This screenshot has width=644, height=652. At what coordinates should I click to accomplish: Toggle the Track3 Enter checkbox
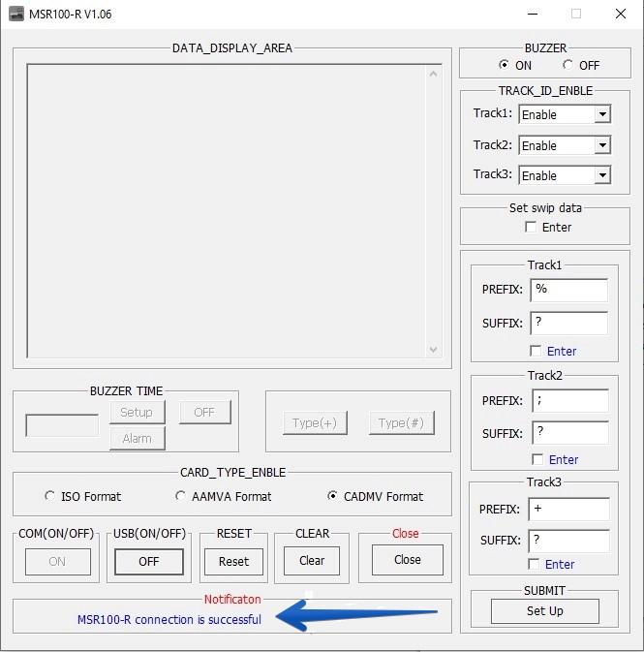coord(535,564)
